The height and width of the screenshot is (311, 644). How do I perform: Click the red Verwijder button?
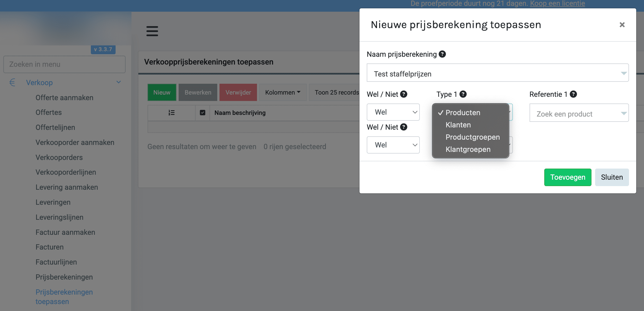click(238, 92)
